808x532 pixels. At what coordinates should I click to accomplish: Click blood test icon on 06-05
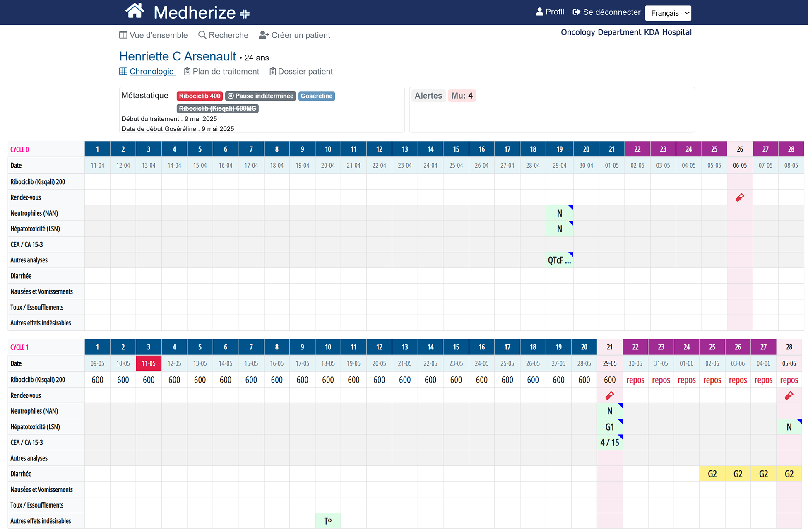point(740,197)
